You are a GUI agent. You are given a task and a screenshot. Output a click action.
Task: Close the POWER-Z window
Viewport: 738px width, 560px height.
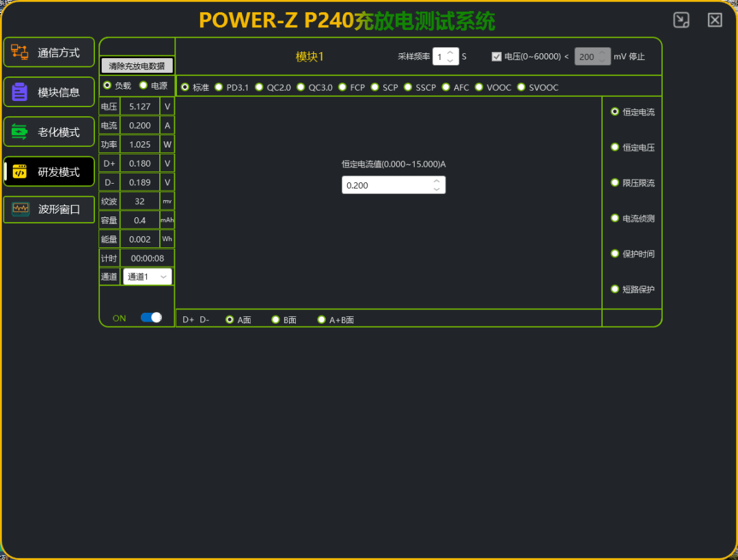pos(715,20)
